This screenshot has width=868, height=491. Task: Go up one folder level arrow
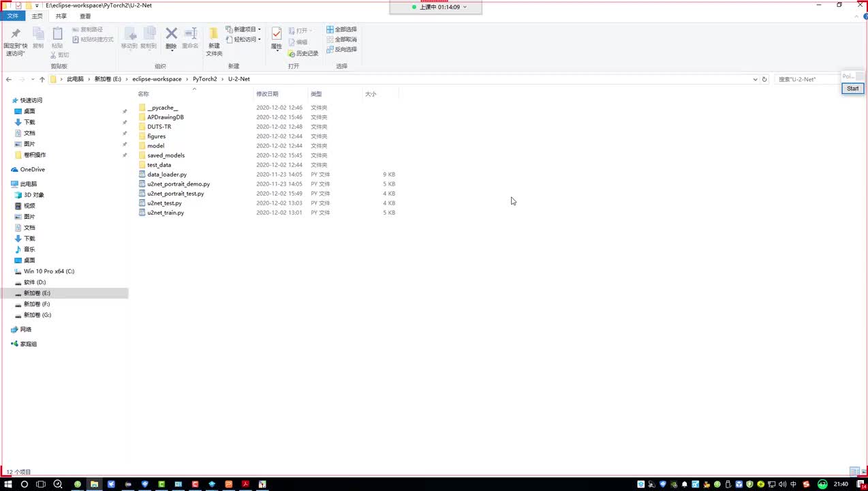(42, 79)
